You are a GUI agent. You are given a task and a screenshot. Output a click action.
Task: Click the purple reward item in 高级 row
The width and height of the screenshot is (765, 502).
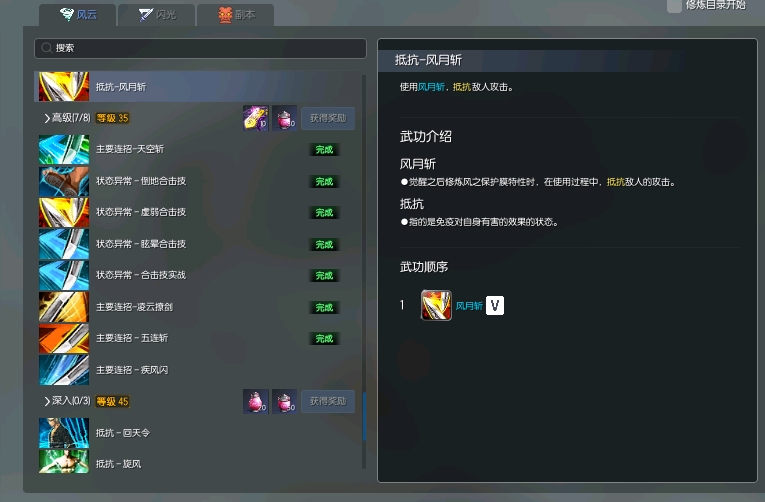coord(256,118)
